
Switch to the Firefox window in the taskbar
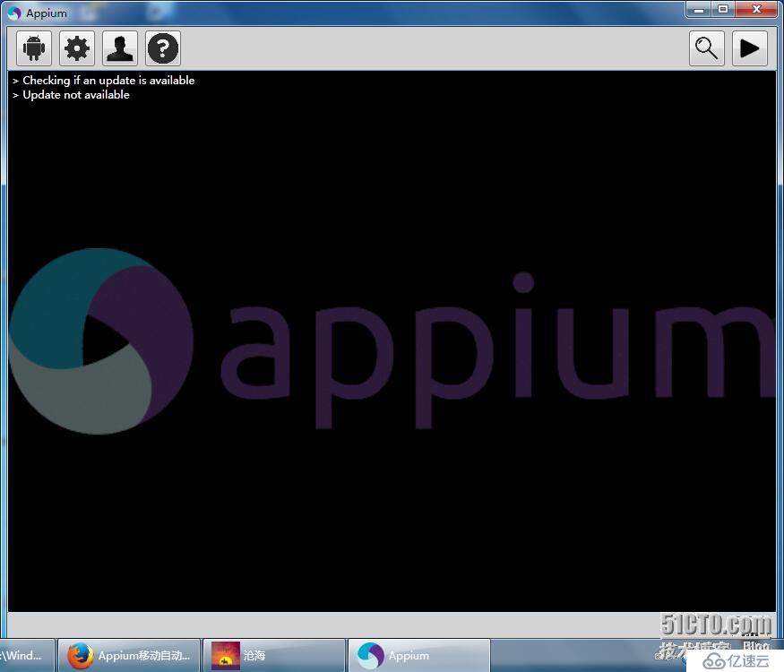(129, 655)
